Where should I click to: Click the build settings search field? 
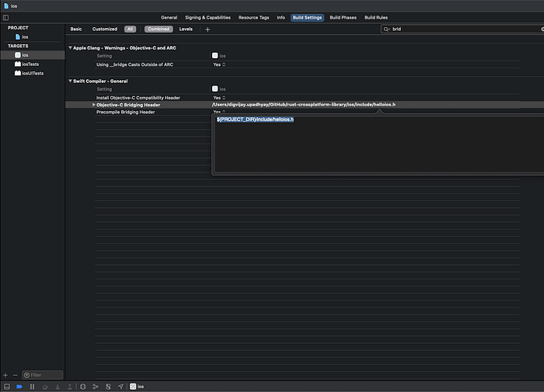pyautogui.click(x=462, y=29)
